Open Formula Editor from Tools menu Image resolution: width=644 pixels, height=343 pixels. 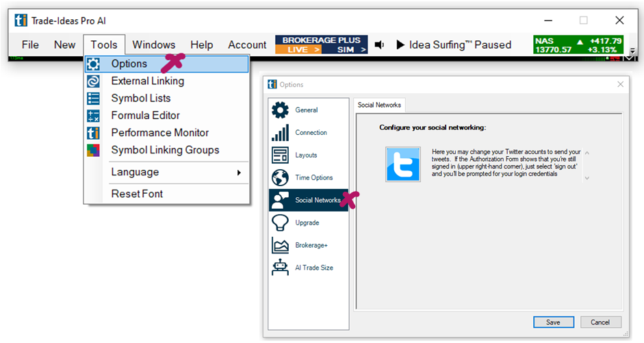[x=167, y=116]
